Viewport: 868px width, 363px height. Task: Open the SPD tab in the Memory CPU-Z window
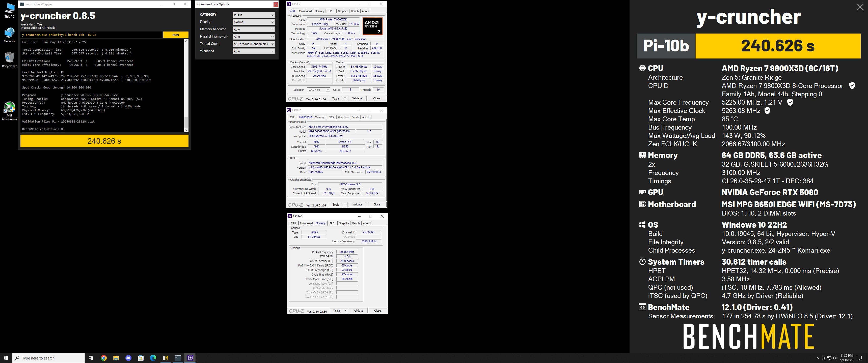[332, 223]
